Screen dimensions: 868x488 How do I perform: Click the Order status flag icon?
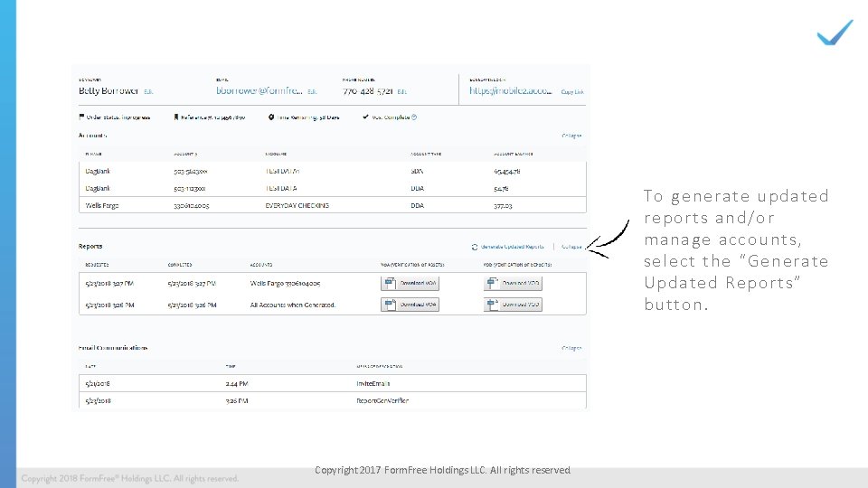coord(81,117)
